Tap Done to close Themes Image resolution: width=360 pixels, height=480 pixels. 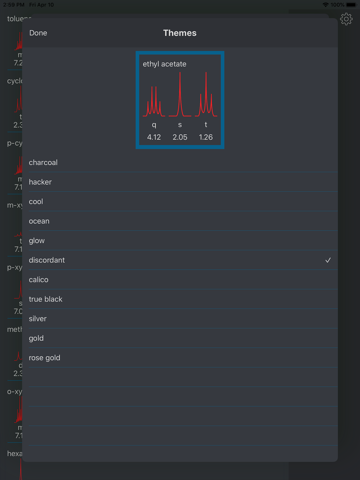pyautogui.click(x=38, y=33)
